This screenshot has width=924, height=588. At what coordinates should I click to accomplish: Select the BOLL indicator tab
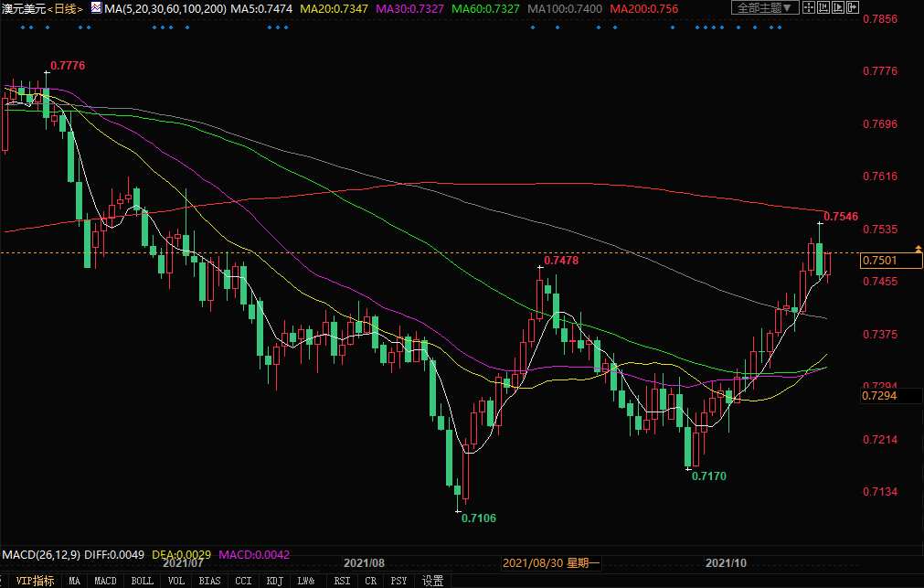(x=142, y=581)
